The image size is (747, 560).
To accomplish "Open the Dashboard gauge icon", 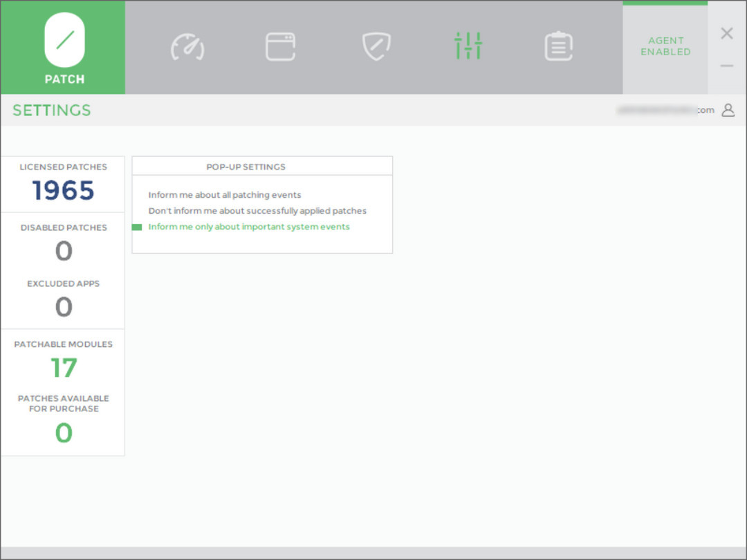I will click(187, 47).
